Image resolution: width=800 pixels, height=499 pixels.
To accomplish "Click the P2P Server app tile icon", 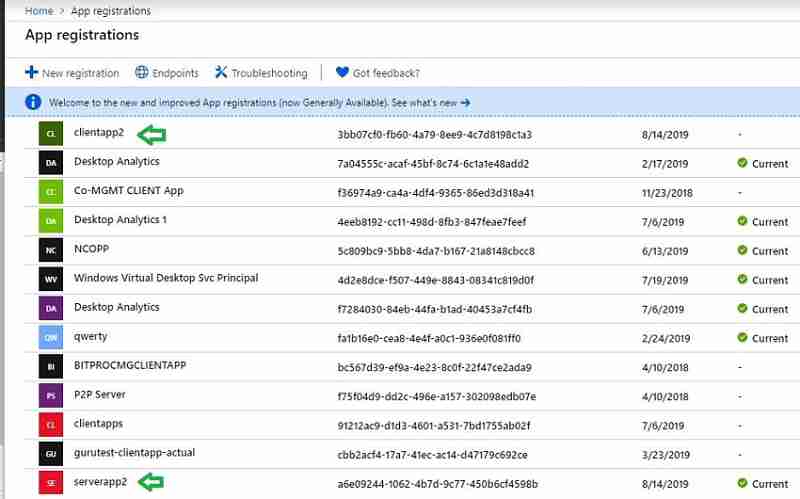I will (51, 395).
